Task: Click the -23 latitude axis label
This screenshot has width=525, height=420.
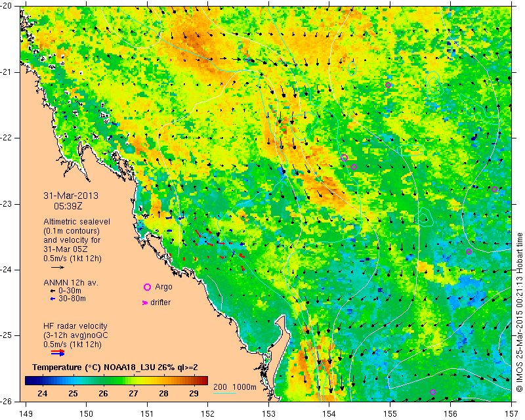Action: (x=6, y=204)
